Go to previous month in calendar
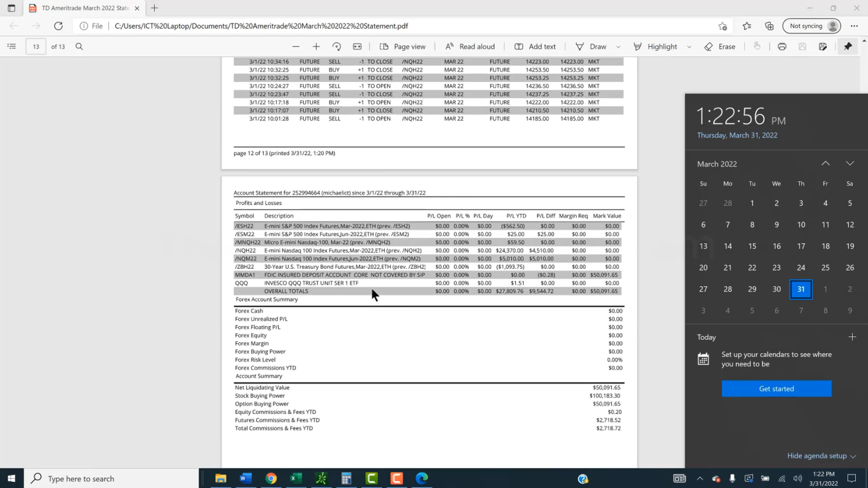Screen dimensions: 868x488 825,164
